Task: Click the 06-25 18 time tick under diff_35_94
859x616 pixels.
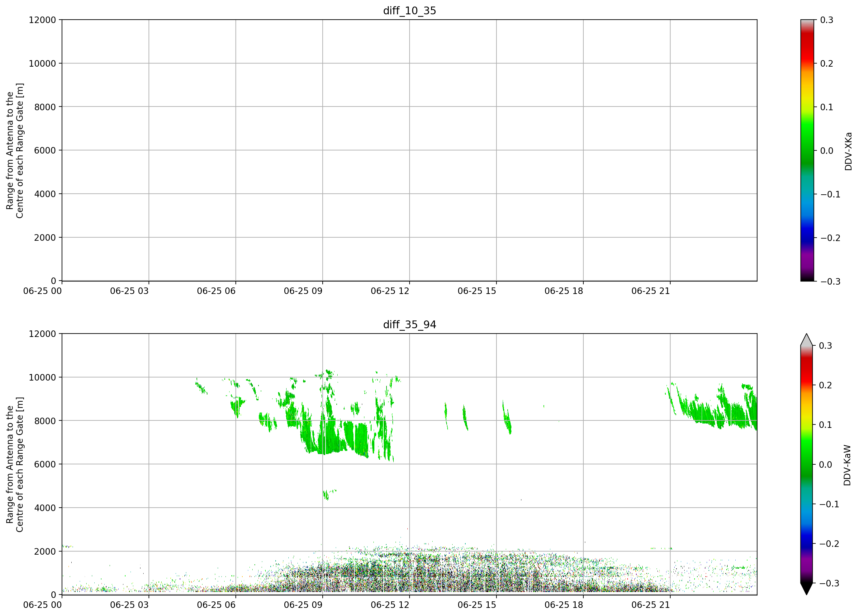Action: click(564, 605)
